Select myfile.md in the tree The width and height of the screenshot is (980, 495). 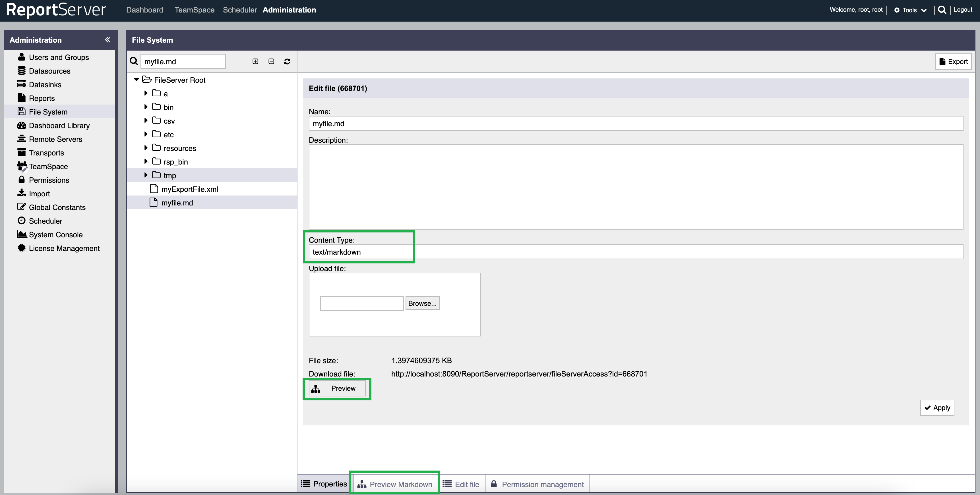click(x=177, y=203)
